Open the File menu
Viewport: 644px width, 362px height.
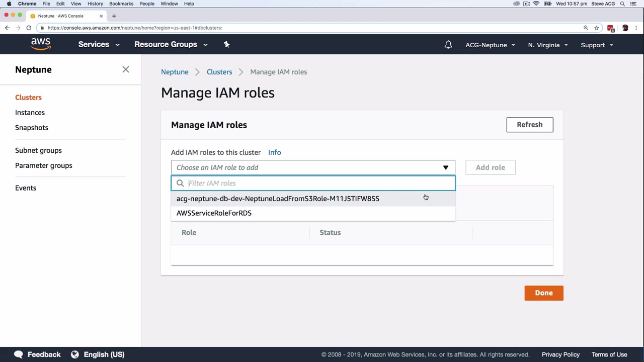pos(46,4)
